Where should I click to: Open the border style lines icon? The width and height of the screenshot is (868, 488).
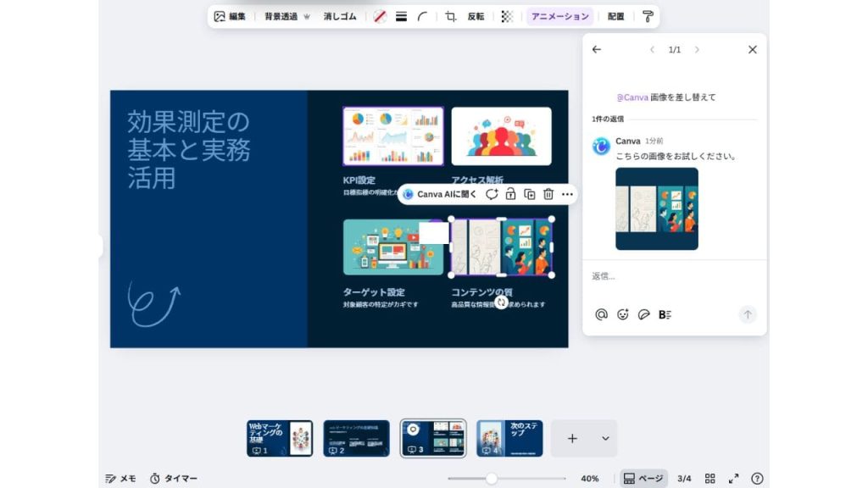pos(402,16)
